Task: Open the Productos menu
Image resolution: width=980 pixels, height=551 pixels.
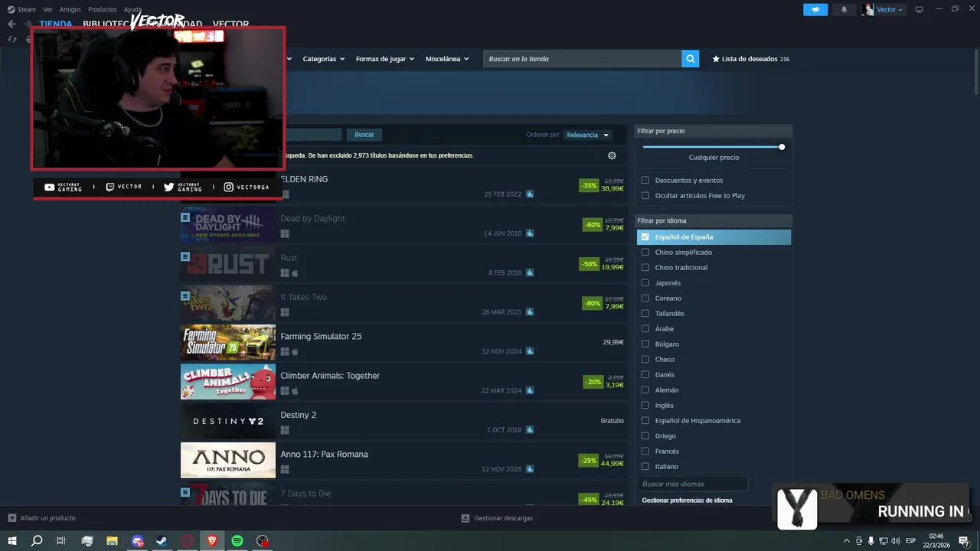Action: click(103, 9)
